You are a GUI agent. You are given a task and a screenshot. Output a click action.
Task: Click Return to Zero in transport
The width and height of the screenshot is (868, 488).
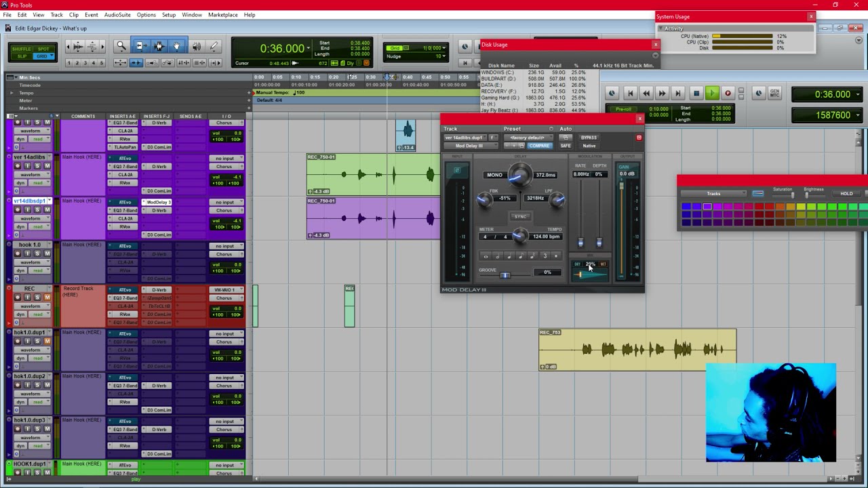[x=630, y=94]
